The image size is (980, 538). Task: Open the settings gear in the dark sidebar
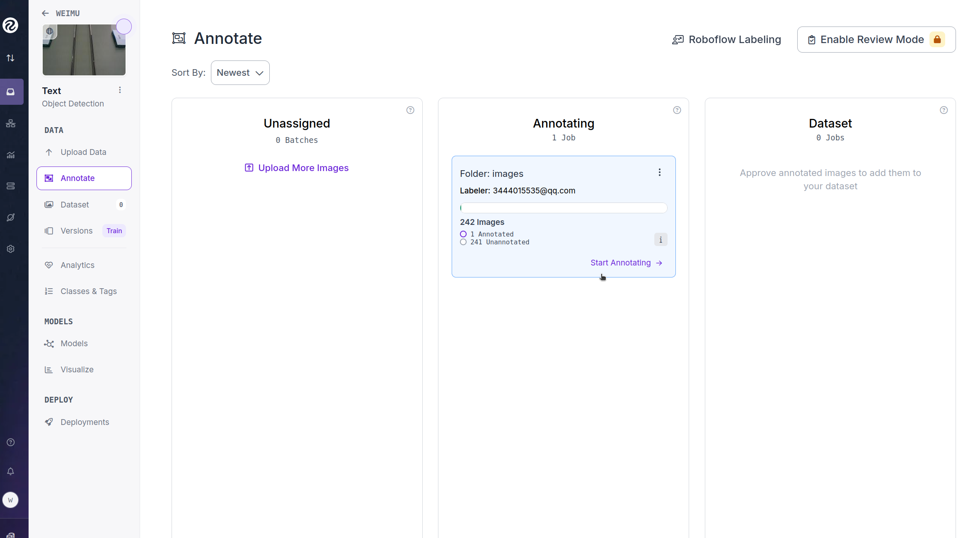click(x=11, y=249)
